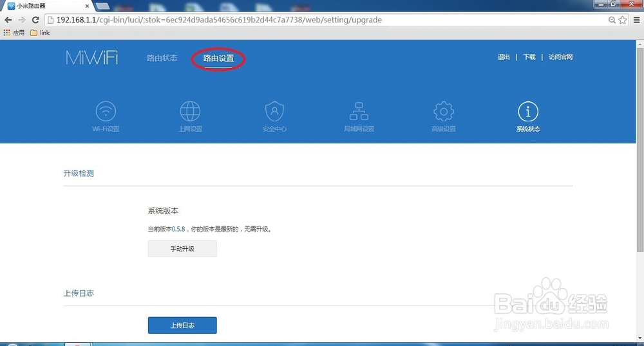Reload the page with refresh icon

tap(35, 20)
